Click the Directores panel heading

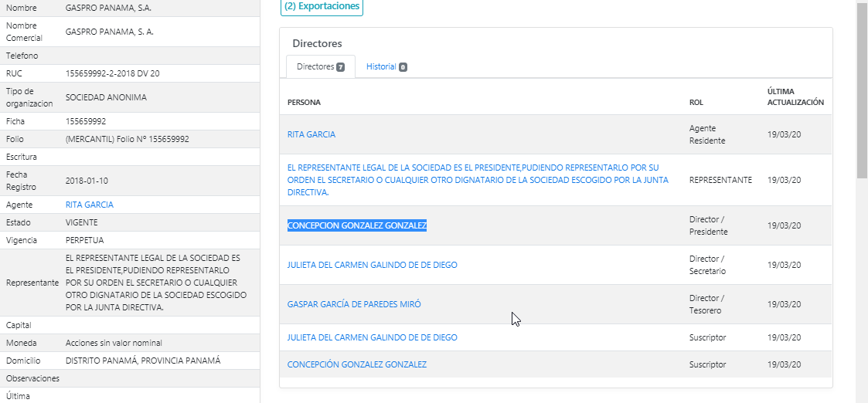pyautogui.click(x=317, y=44)
